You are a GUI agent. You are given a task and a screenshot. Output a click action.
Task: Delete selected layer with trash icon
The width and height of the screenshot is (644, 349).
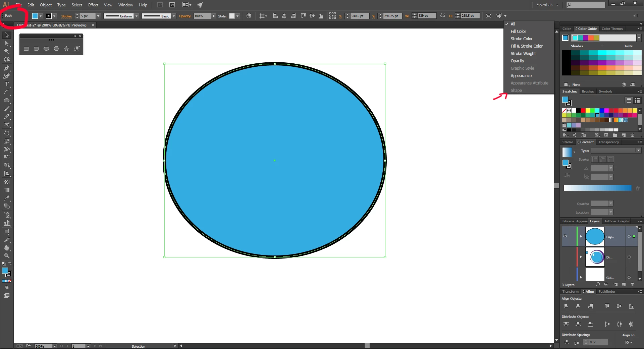[x=633, y=285]
